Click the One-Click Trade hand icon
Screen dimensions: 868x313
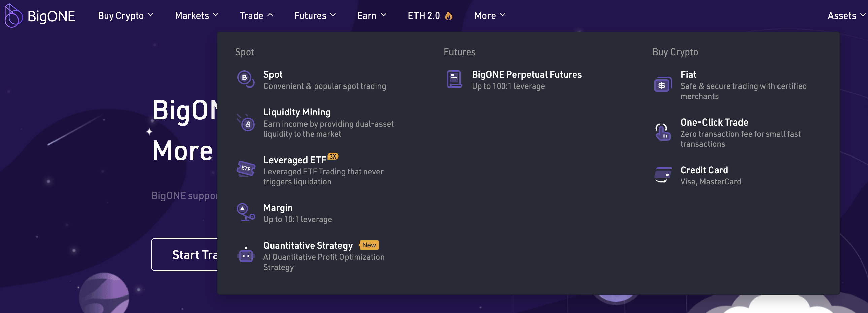click(x=662, y=132)
